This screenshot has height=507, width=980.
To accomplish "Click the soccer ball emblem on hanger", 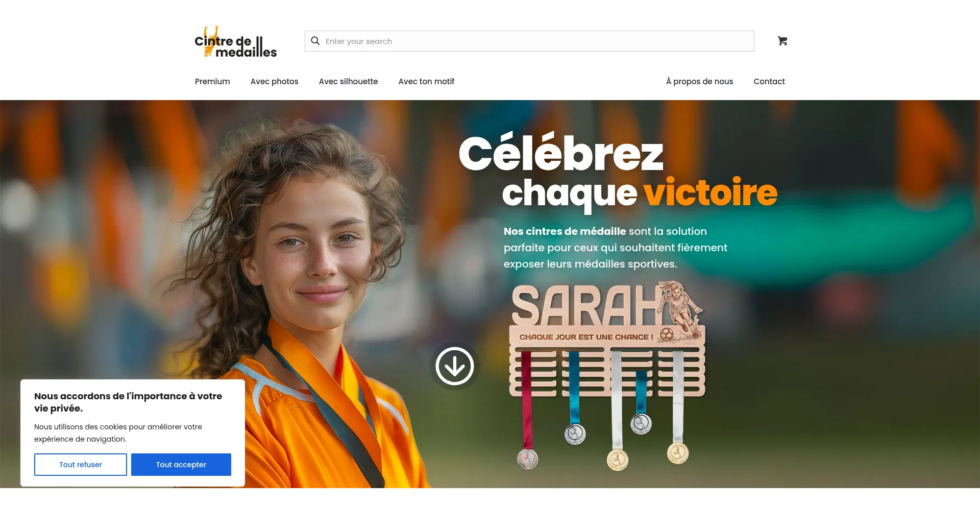I will click(666, 335).
